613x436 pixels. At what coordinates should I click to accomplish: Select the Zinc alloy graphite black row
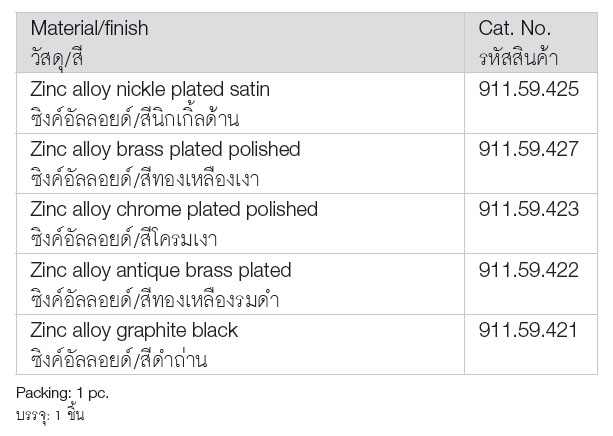[x=306, y=344]
